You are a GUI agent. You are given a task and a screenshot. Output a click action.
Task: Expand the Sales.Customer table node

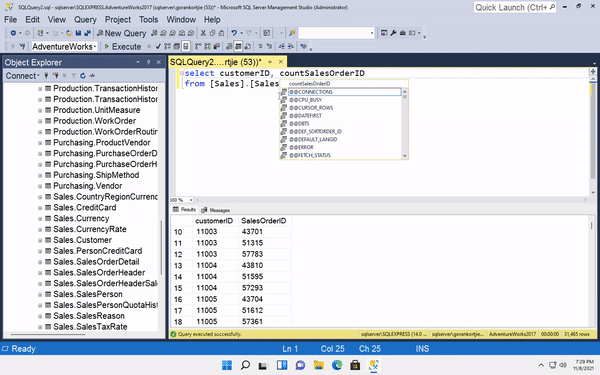(x=40, y=240)
